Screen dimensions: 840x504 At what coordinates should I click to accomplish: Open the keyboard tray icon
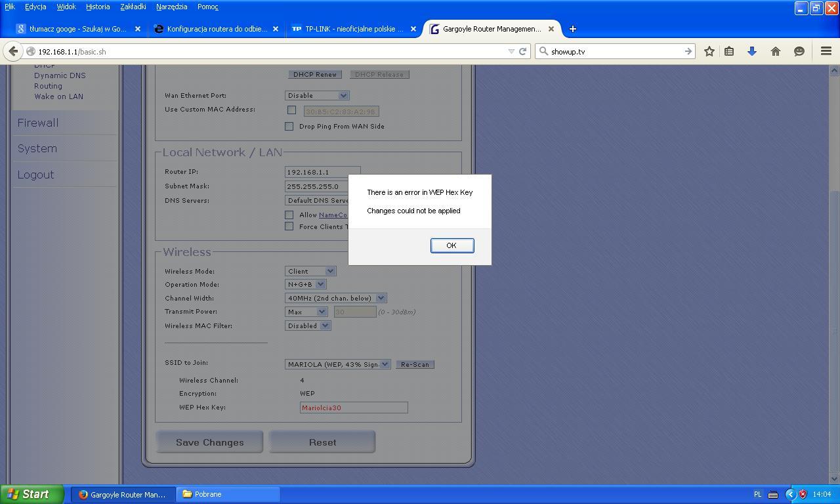coord(773,494)
